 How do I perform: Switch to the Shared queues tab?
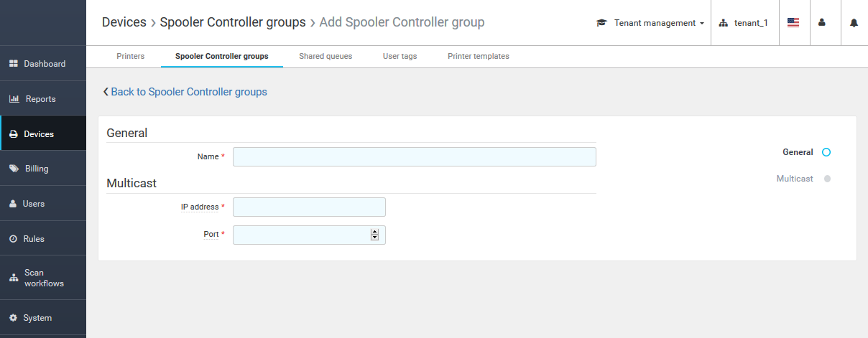pos(325,56)
